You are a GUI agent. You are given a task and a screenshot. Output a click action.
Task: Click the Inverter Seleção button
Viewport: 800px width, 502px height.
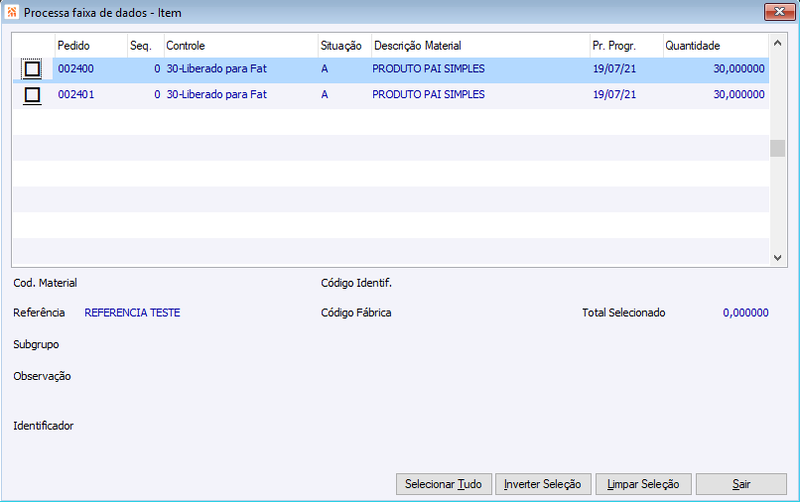542,484
